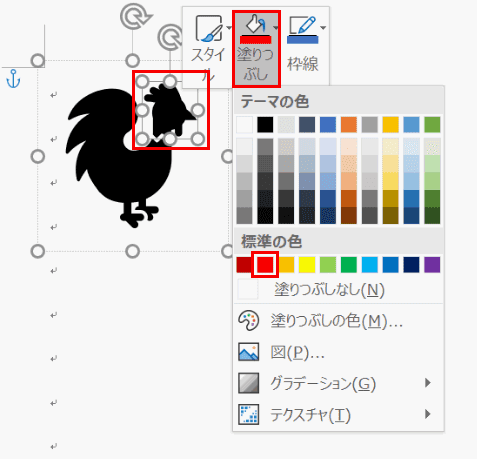The height and width of the screenshot is (459, 477).
Task: Select No Fill (塗りつぶしなし)
Action: (338, 290)
